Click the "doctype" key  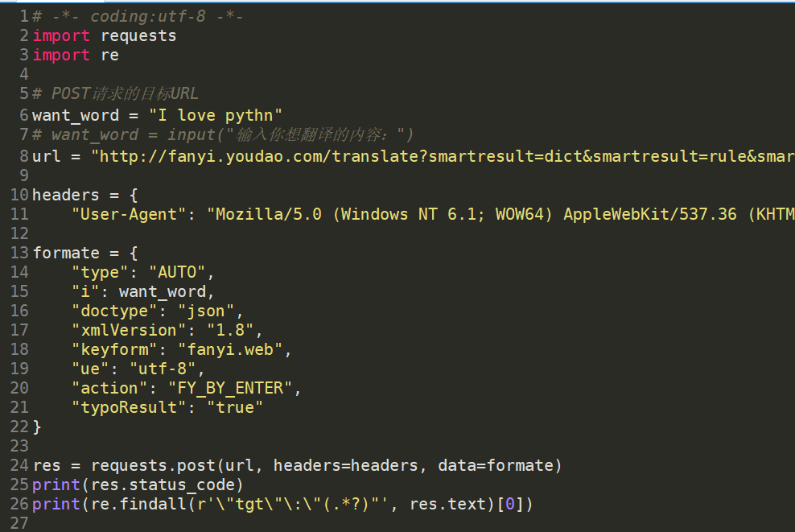[109, 311]
